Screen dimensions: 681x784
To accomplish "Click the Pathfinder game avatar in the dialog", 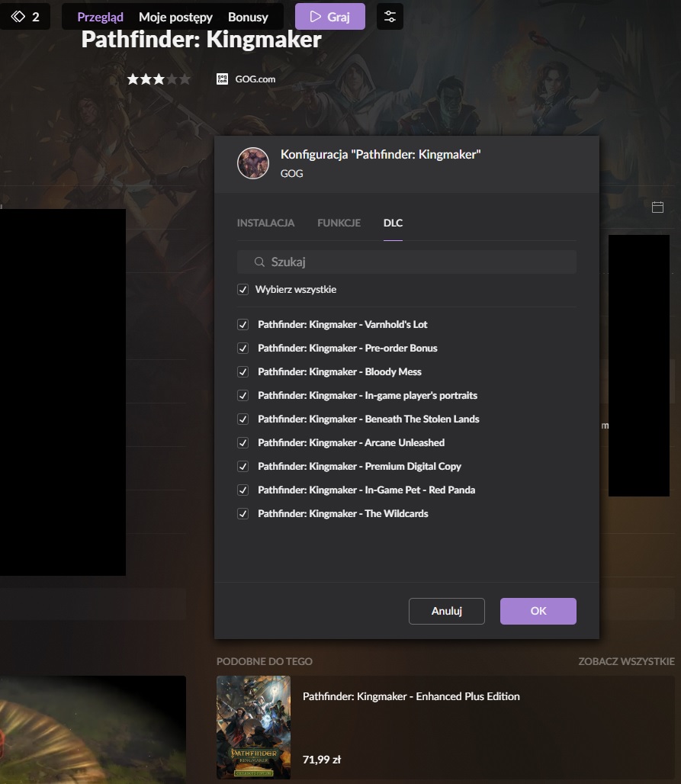I will tap(253, 163).
